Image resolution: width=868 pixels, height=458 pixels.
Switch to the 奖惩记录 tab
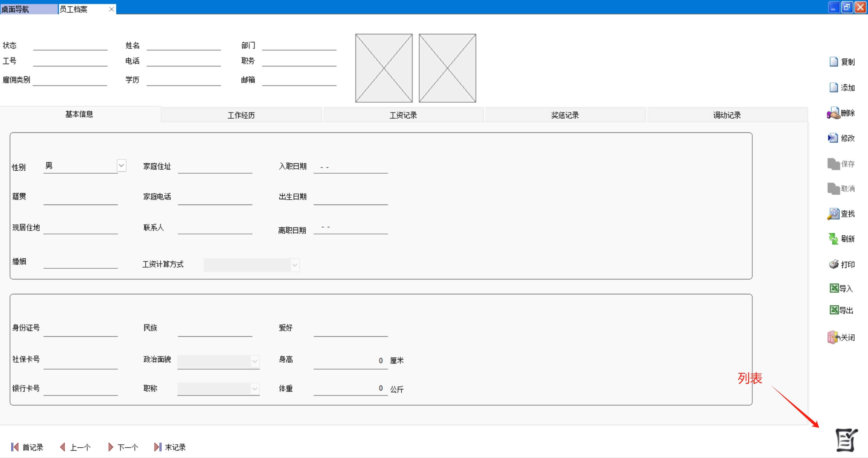point(565,115)
